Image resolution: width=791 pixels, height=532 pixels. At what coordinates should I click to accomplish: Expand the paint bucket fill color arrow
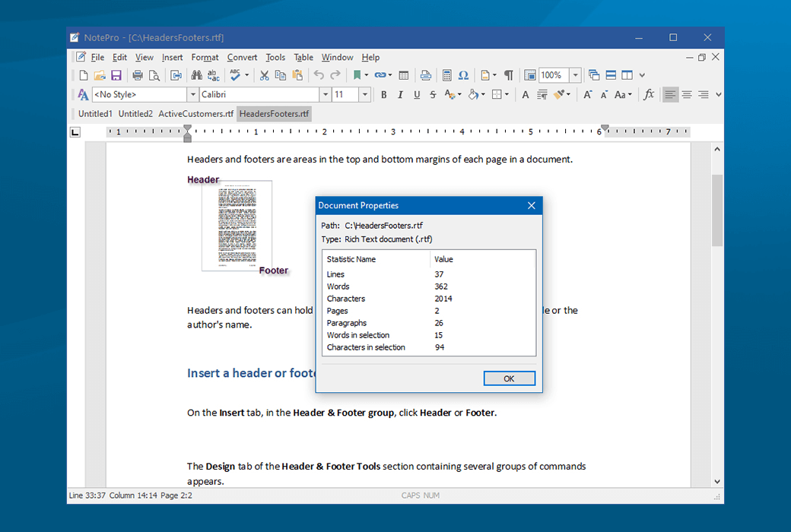[483, 94]
